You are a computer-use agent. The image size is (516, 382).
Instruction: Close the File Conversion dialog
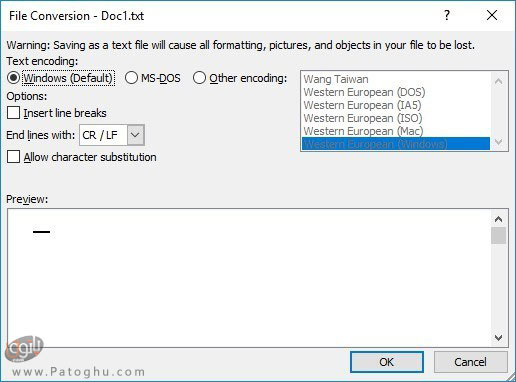pyautogui.click(x=492, y=15)
